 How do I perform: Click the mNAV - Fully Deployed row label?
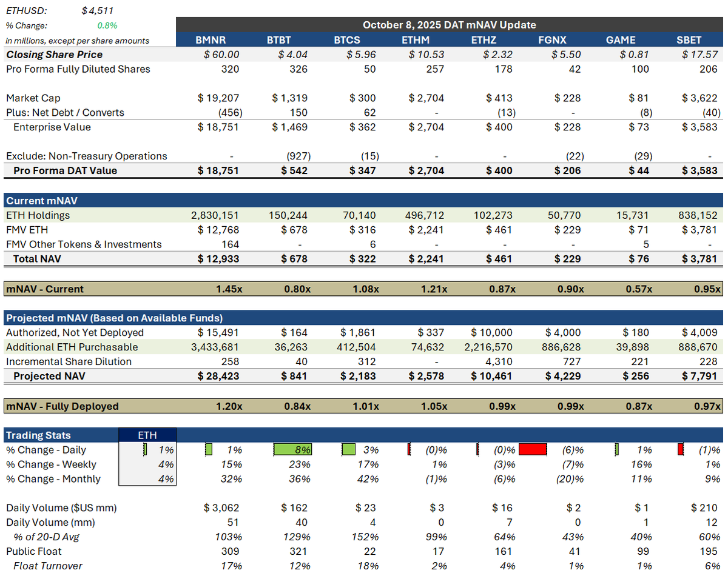pyautogui.click(x=62, y=406)
